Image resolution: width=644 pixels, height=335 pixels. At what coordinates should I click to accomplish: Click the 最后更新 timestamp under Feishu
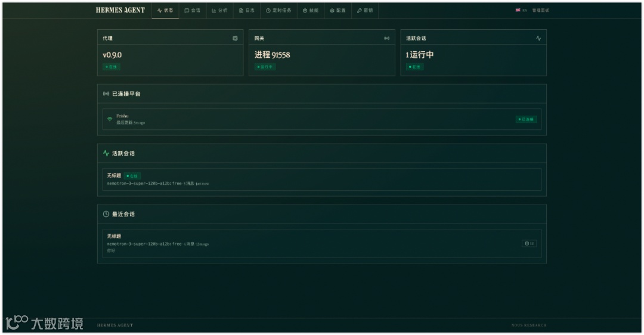click(x=131, y=122)
